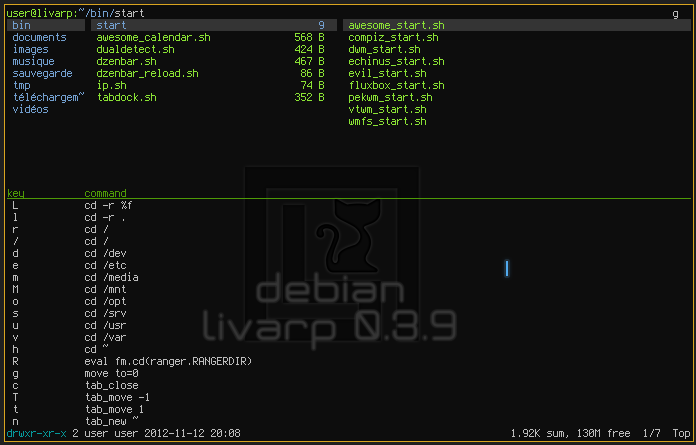Click the 'cd /mnt' command row

[x=105, y=289]
